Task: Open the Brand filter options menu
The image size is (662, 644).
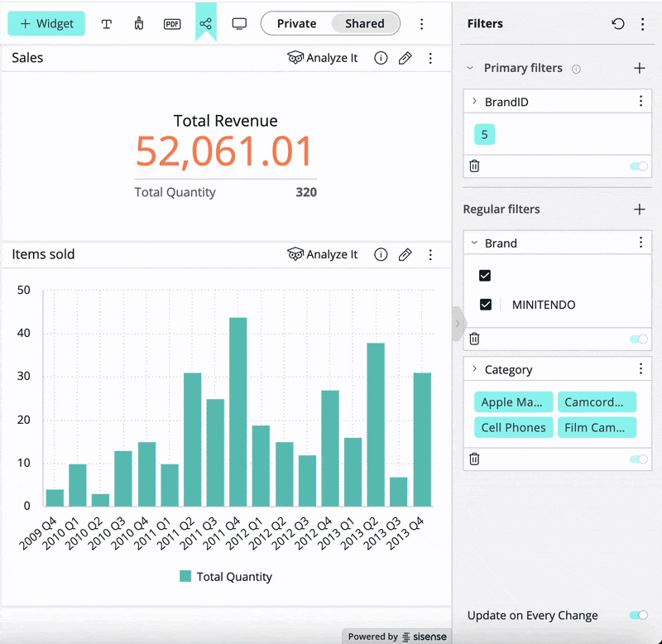Action: pyautogui.click(x=641, y=243)
